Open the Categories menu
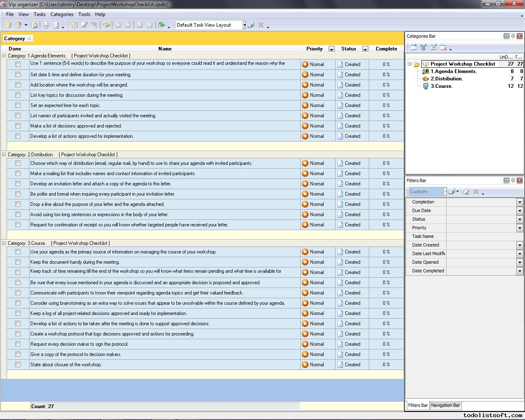This screenshot has height=420, width=525. click(62, 14)
